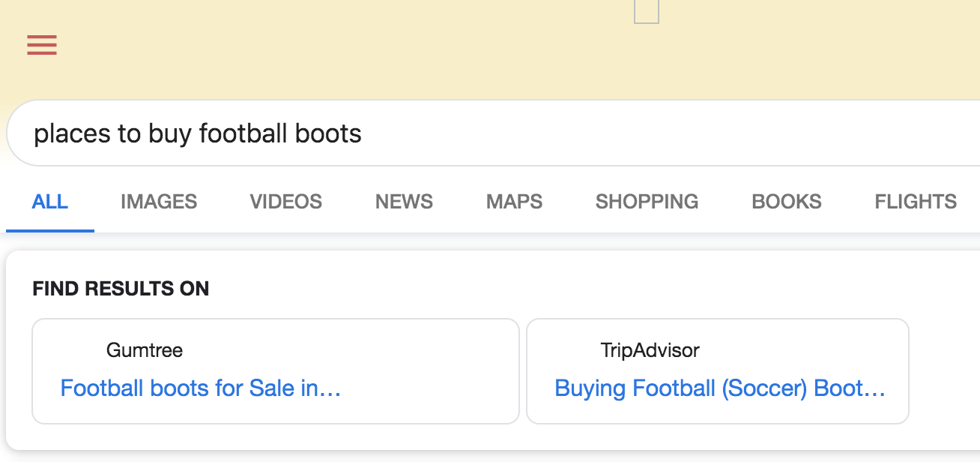Open the "Football boots for Sale in…" link
This screenshot has width=980, height=462.
pos(201,388)
